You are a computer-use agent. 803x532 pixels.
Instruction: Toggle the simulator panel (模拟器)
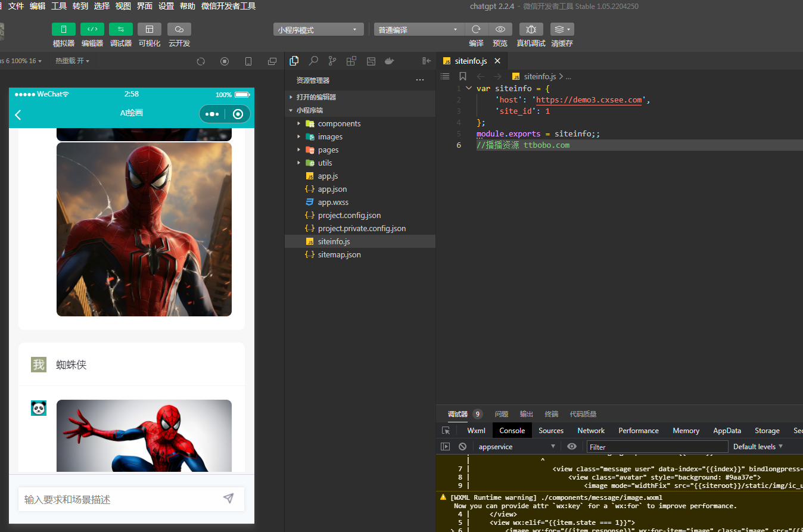(64, 29)
